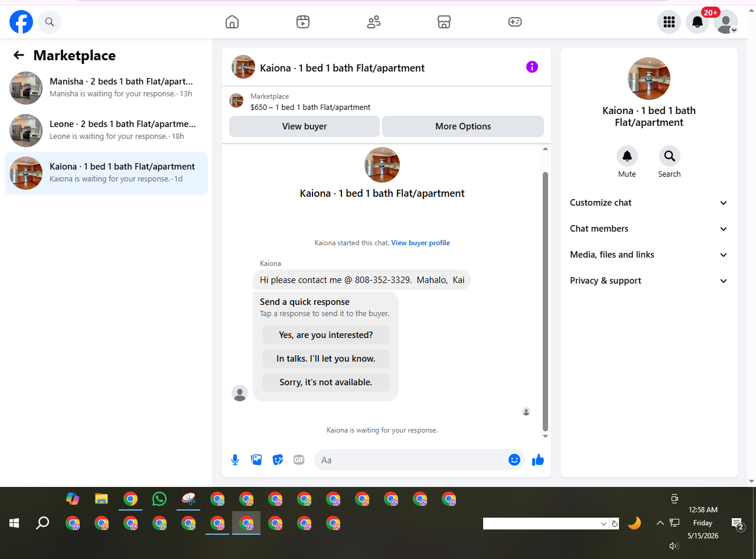The height and width of the screenshot is (559, 756).
Task: Click the chat scroll-up arrow
Action: point(545,149)
